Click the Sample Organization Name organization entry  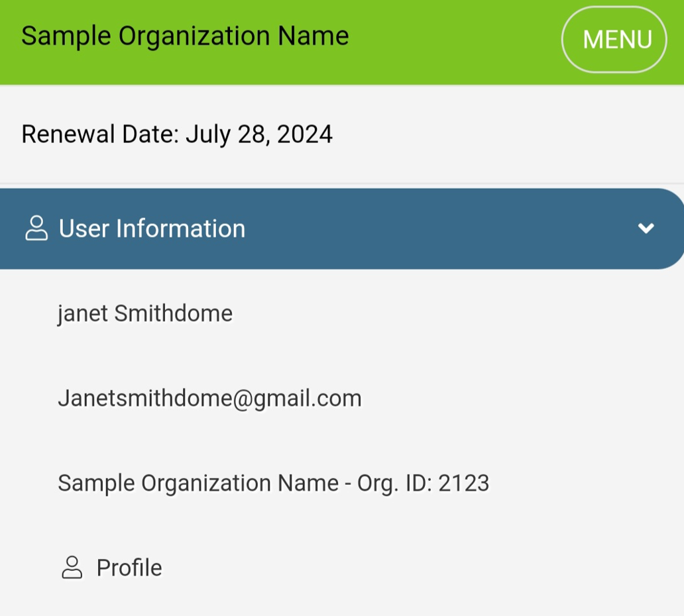point(198,483)
